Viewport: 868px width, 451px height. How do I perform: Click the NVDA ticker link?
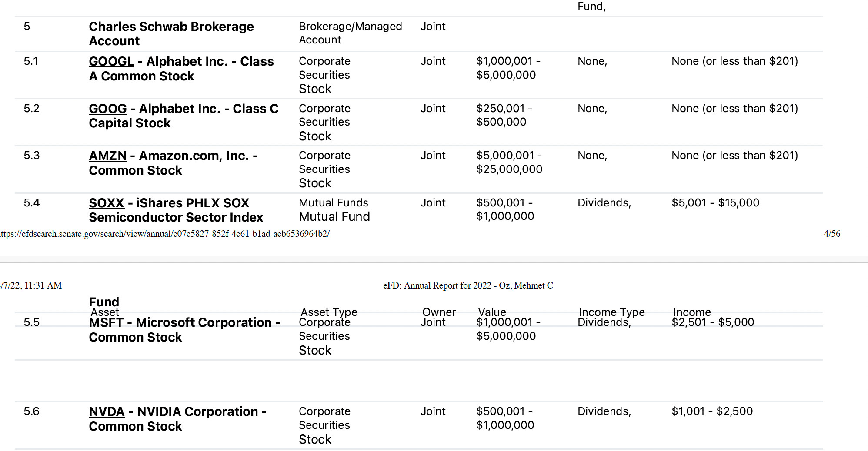(x=107, y=411)
